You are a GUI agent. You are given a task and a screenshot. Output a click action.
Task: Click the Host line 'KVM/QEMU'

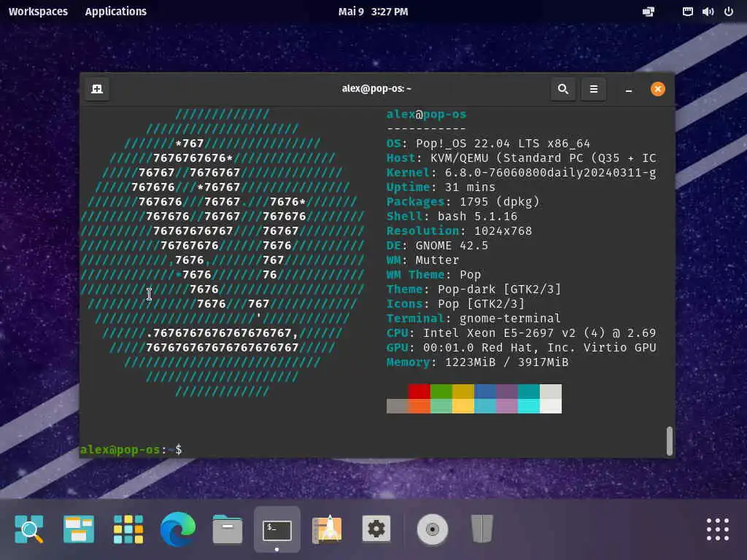521,158
